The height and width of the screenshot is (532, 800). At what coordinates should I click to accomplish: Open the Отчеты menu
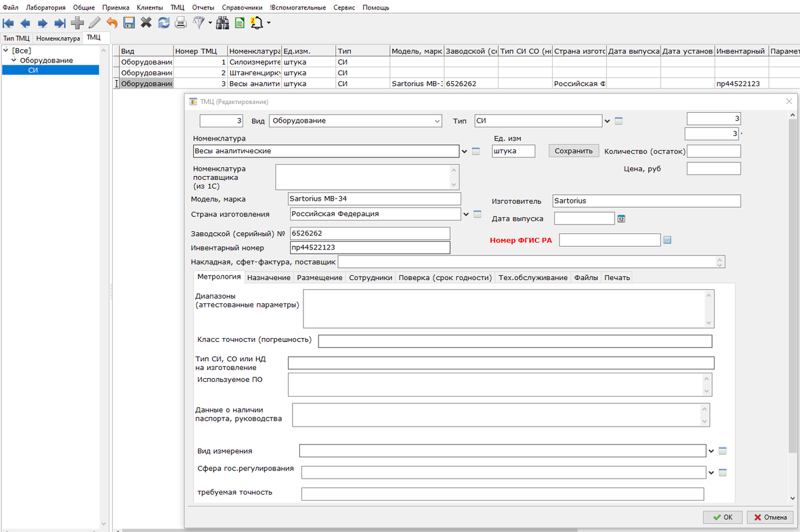(x=203, y=7)
